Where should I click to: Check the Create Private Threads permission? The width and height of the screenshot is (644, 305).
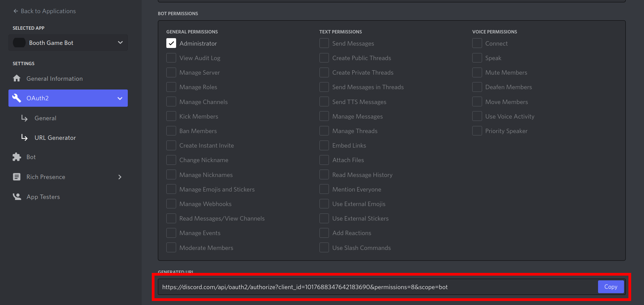coord(324,72)
